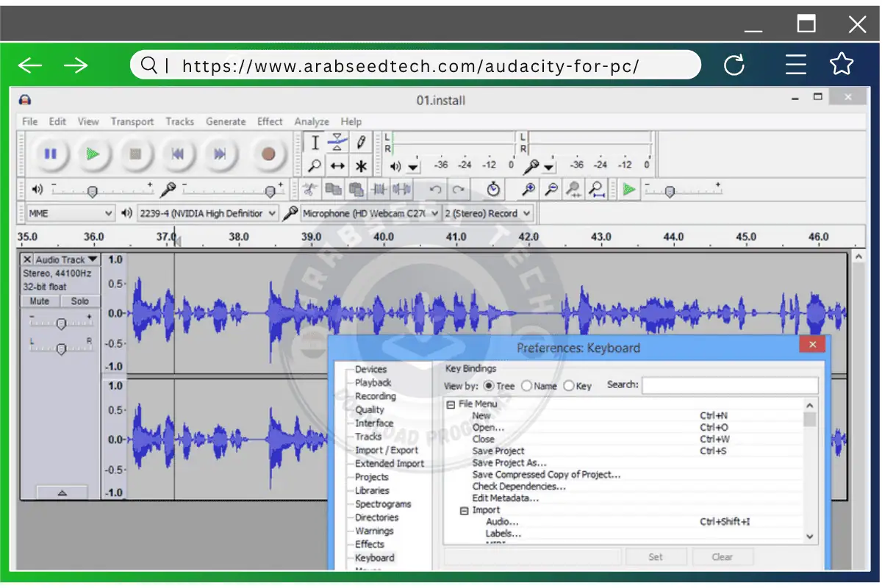Click the Undo icon
Screen dimensions: 882x588
coord(435,189)
